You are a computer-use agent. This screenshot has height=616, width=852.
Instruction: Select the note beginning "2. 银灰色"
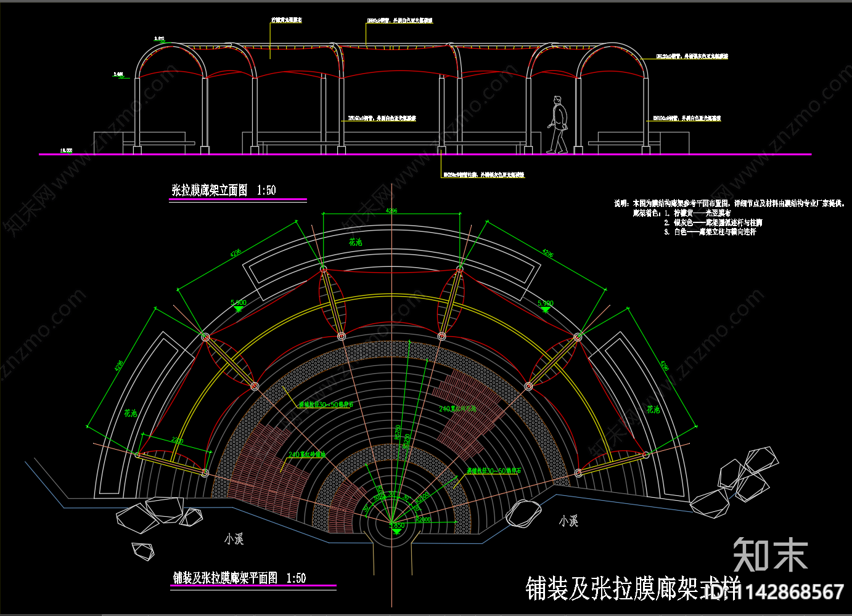(713, 222)
